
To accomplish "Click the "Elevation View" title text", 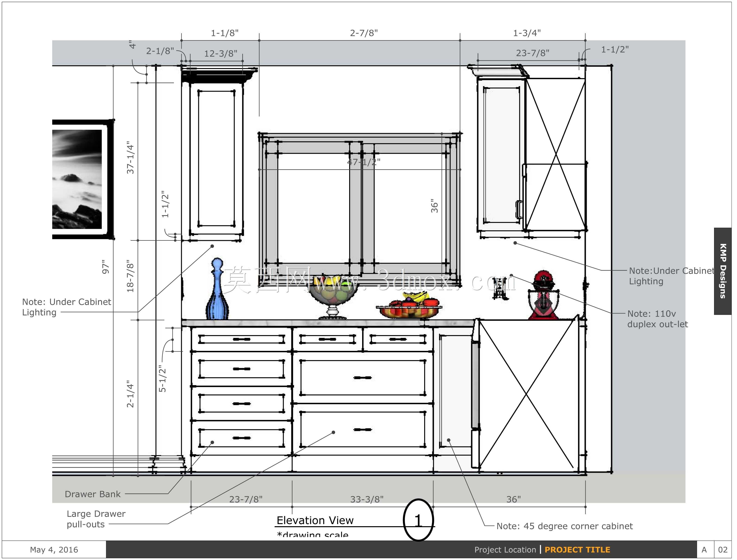I will [x=315, y=520].
